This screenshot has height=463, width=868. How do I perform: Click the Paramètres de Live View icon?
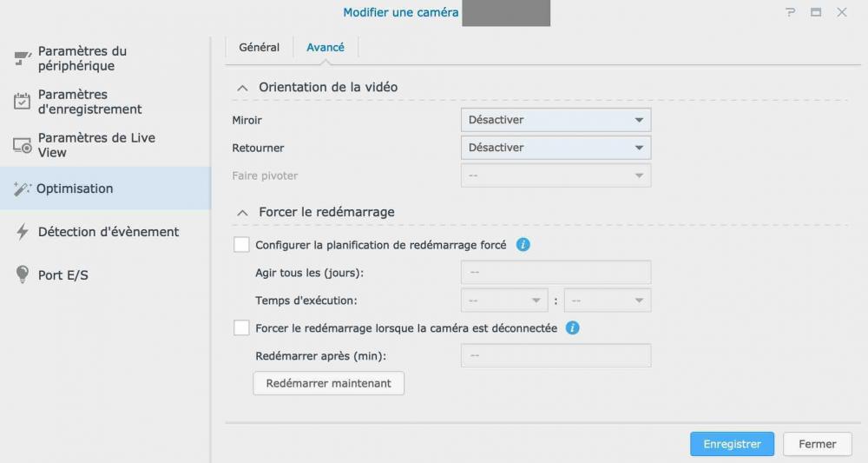coord(23,145)
